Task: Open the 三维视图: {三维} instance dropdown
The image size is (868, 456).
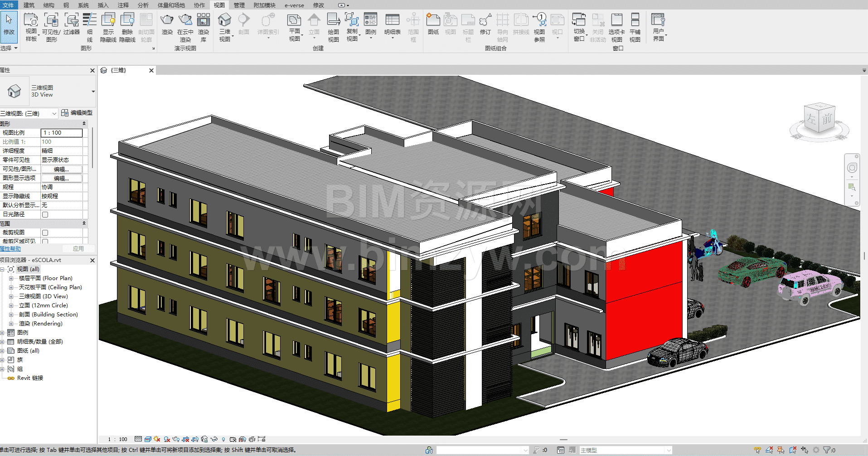Action: (54, 113)
